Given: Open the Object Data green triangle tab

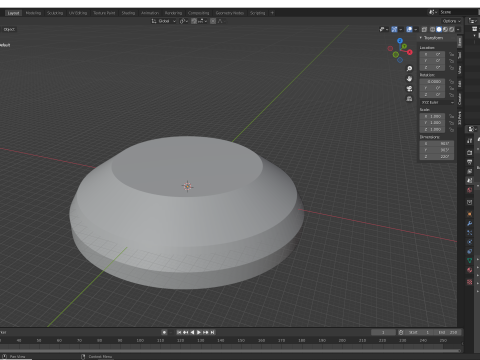Looking at the screenshot, I should 469,260.
